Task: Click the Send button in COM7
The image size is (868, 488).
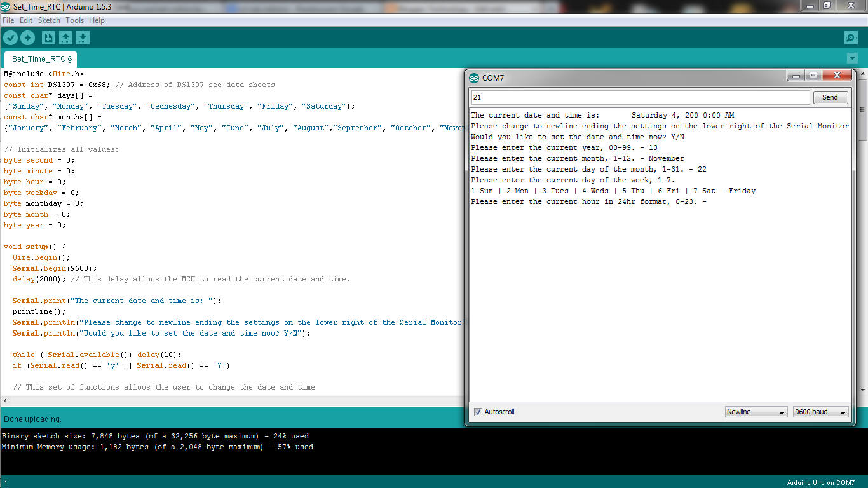Action: [x=830, y=98]
